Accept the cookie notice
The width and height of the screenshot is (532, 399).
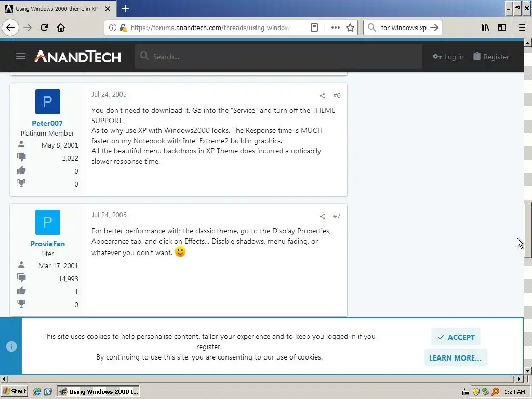(456, 337)
